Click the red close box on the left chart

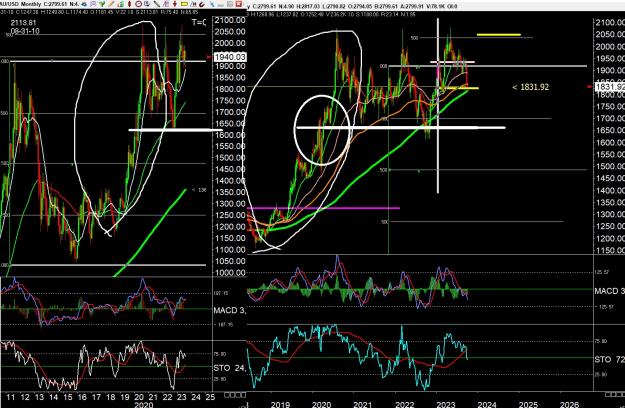(x=239, y=4)
